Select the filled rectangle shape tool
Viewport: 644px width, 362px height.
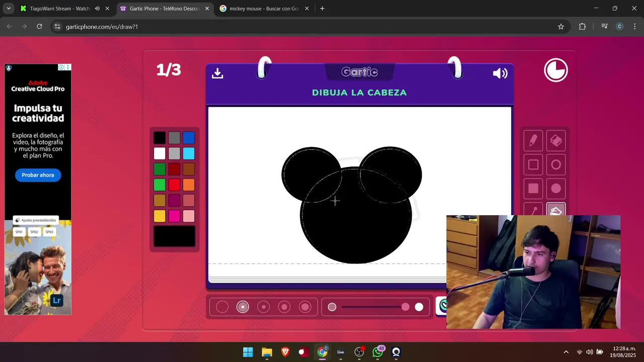(x=533, y=189)
